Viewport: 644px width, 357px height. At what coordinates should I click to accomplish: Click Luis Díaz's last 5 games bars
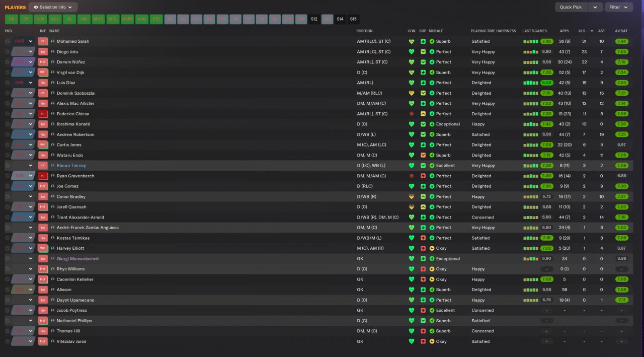pos(531,83)
